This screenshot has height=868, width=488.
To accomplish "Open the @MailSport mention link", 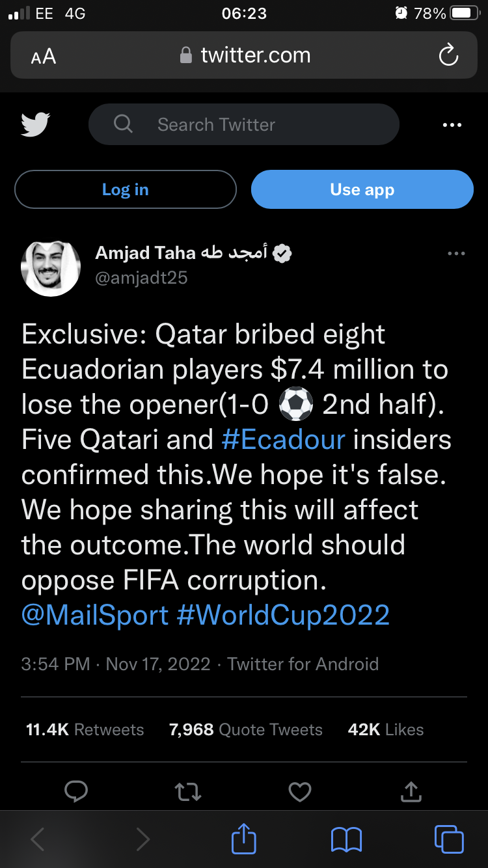I will coord(95,615).
